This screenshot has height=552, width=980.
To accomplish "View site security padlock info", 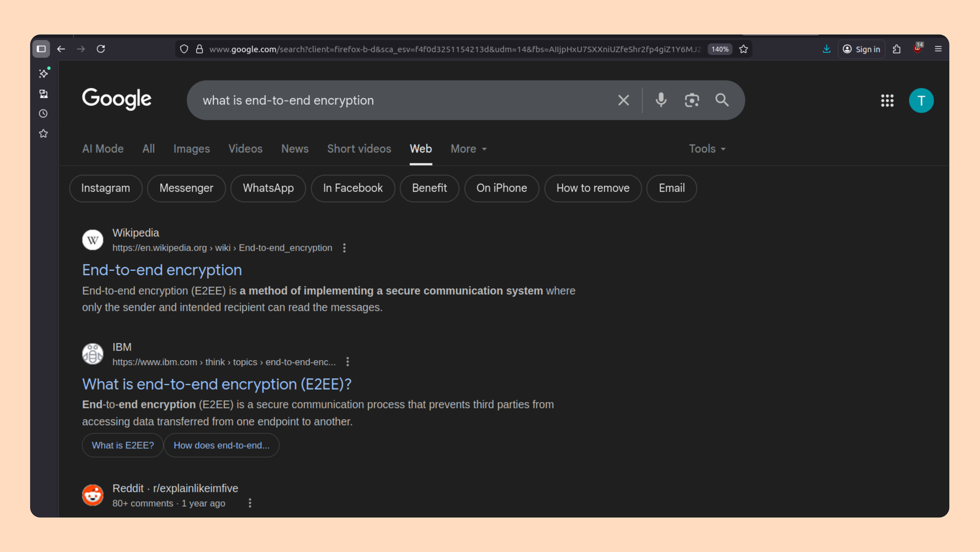I will click(199, 49).
